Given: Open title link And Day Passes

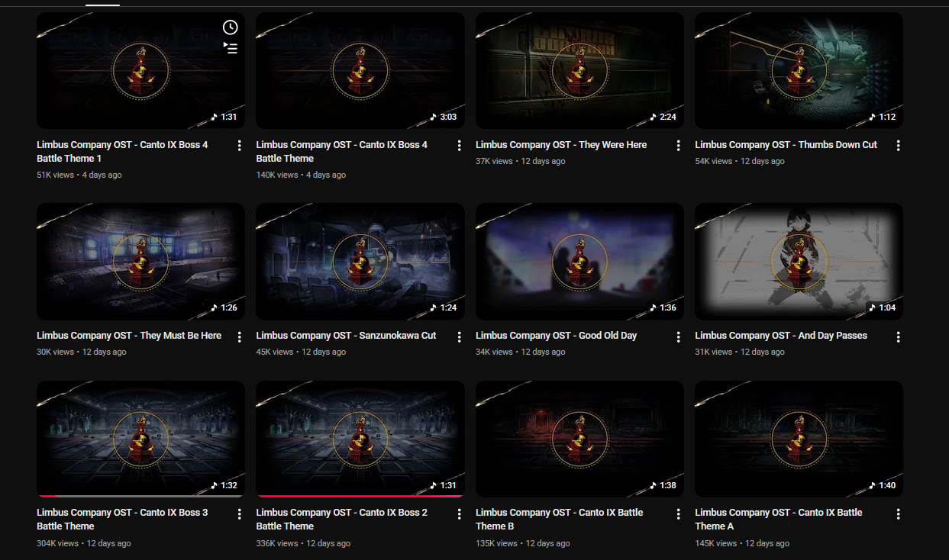Looking at the screenshot, I should (x=781, y=335).
